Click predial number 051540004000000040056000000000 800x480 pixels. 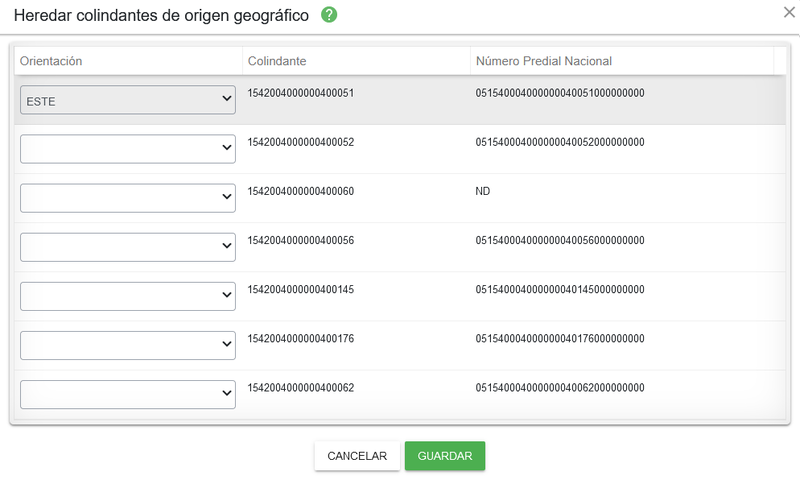[x=560, y=240]
